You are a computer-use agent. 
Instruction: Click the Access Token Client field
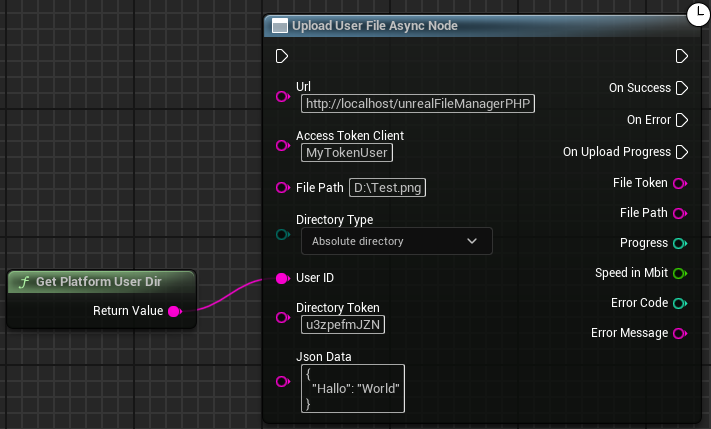click(x=347, y=152)
